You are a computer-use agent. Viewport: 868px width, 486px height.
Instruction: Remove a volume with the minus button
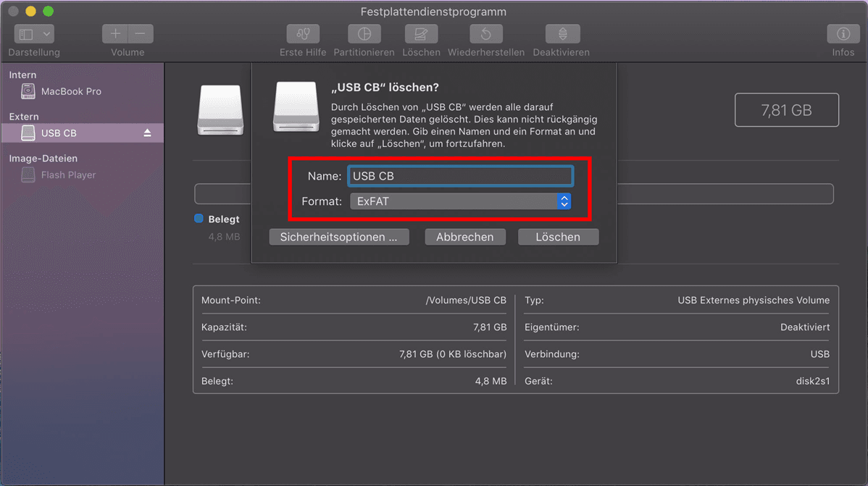[x=141, y=34]
